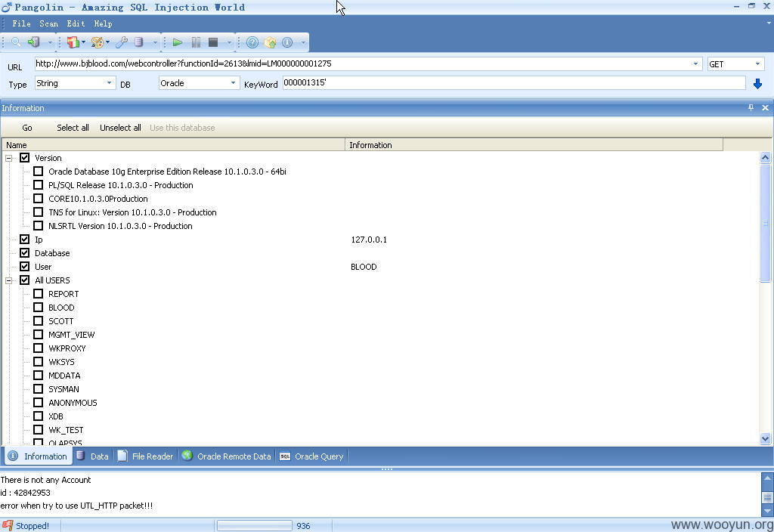Select the WKPROXY user row
The height and width of the screenshot is (532, 774).
(x=67, y=348)
